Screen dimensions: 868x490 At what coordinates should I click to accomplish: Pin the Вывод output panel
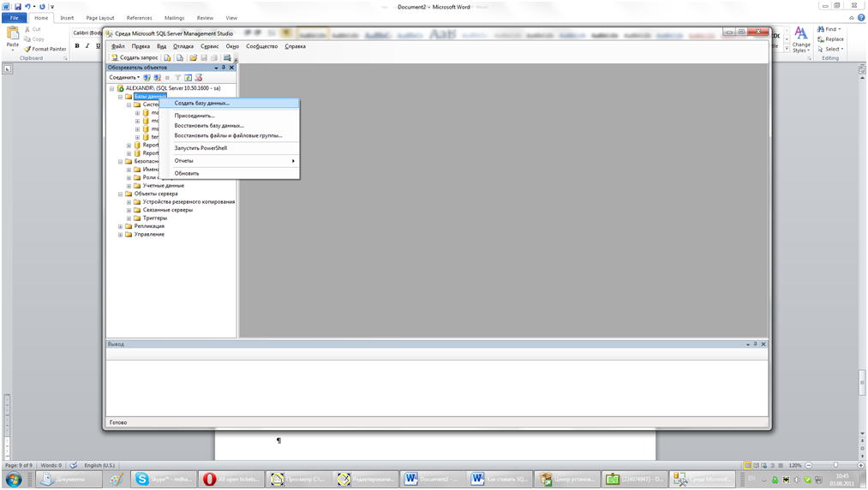click(x=755, y=344)
